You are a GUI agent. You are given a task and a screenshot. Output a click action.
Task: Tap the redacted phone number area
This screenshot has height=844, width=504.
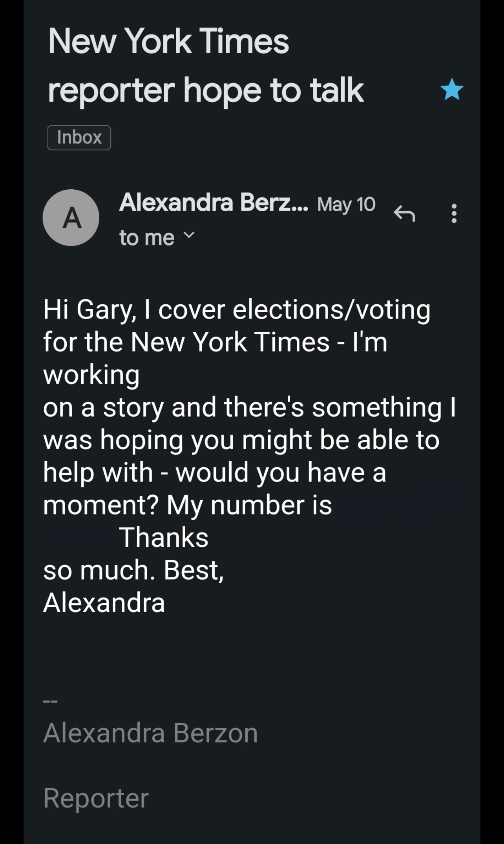coord(75,538)
